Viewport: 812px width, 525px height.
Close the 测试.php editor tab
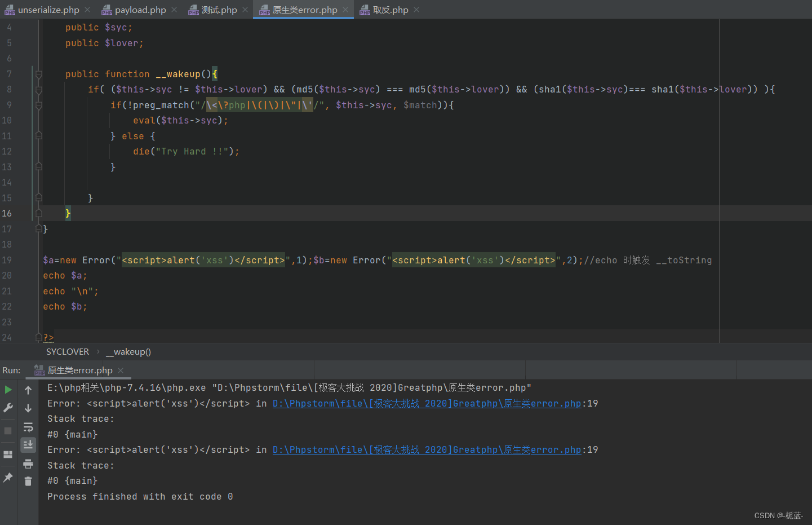(x=245, y=10)
